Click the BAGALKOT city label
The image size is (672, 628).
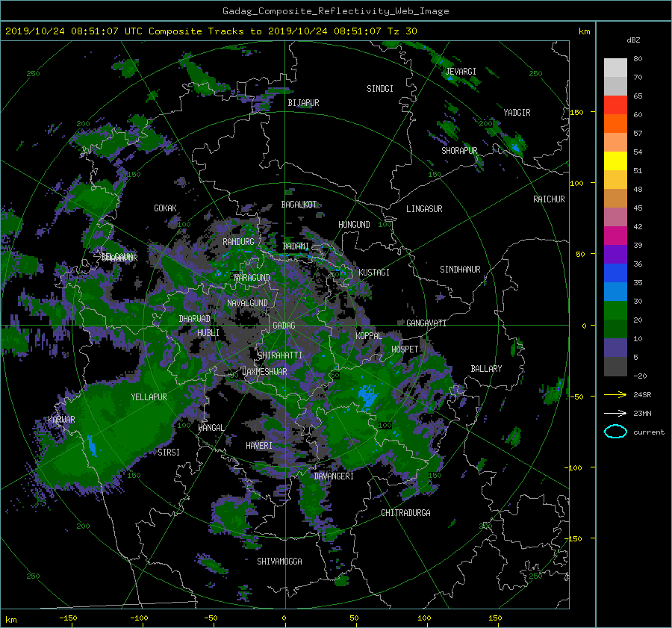tap(299, 205)
